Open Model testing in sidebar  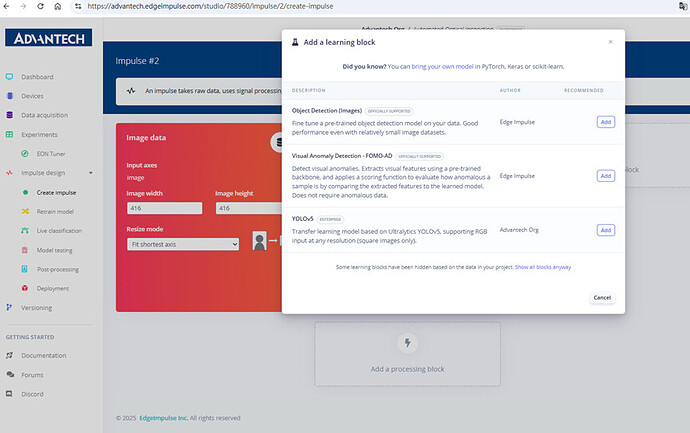point(55,250)
